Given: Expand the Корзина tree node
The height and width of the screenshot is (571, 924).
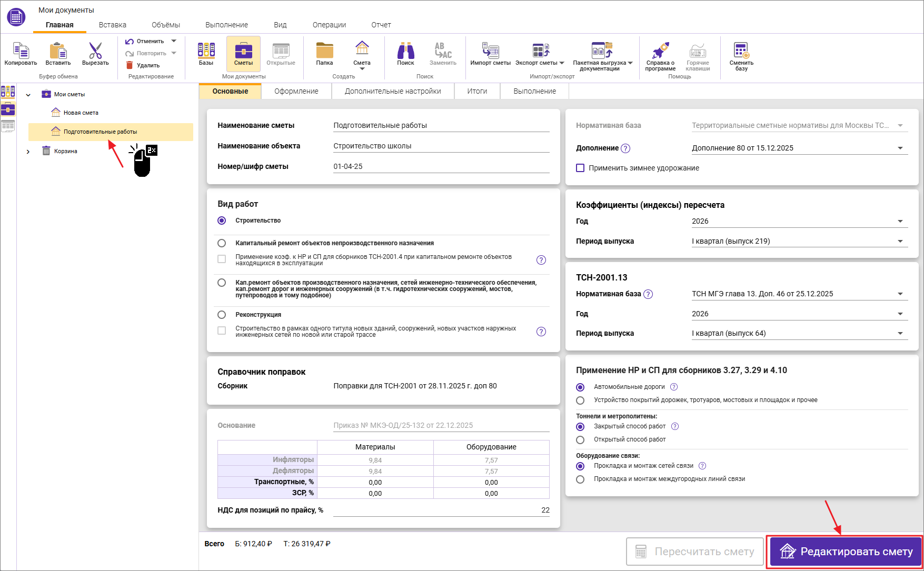Looking at the screenshot, I should click(28, 152).
